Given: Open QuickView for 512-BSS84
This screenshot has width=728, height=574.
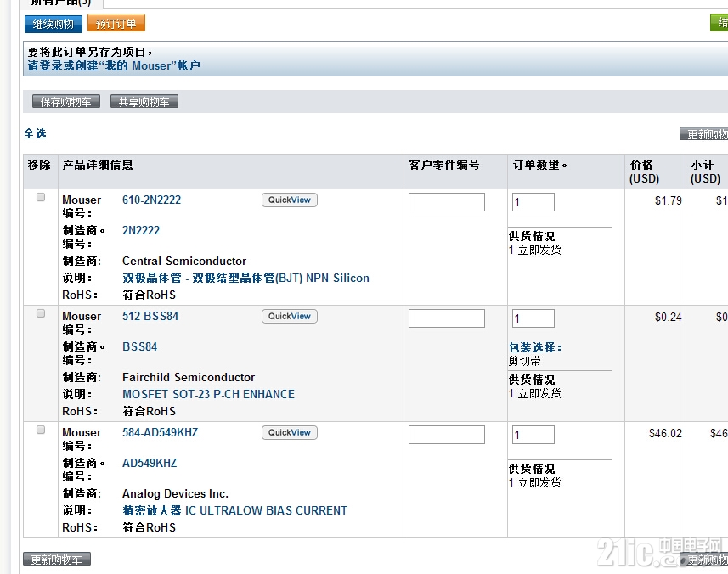Looking at the screenshot, I should click(x=290, y=317).
